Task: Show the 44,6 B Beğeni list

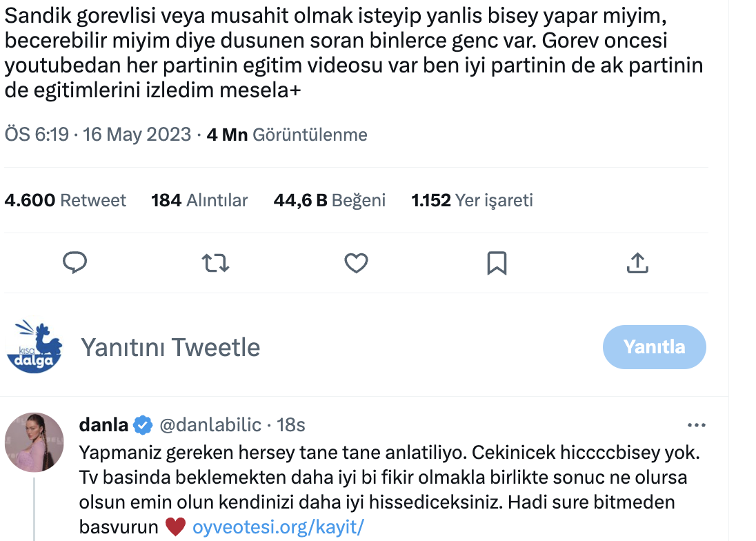Action: coord(330,201)
